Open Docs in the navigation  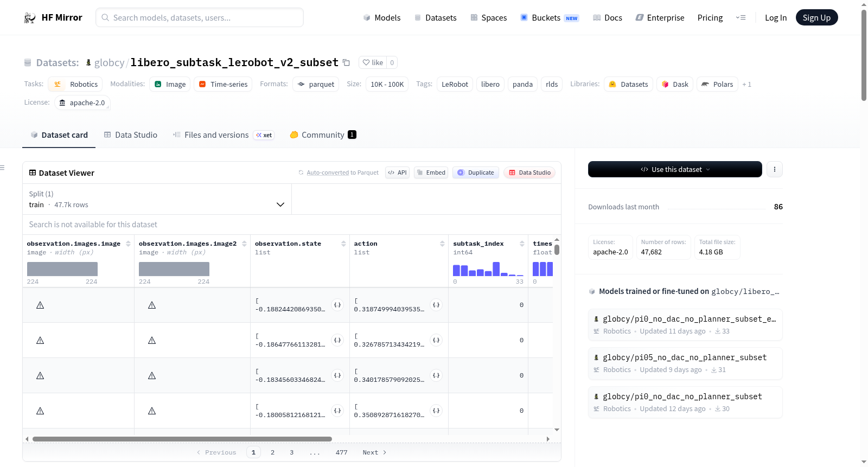click(x=608, y=18)
